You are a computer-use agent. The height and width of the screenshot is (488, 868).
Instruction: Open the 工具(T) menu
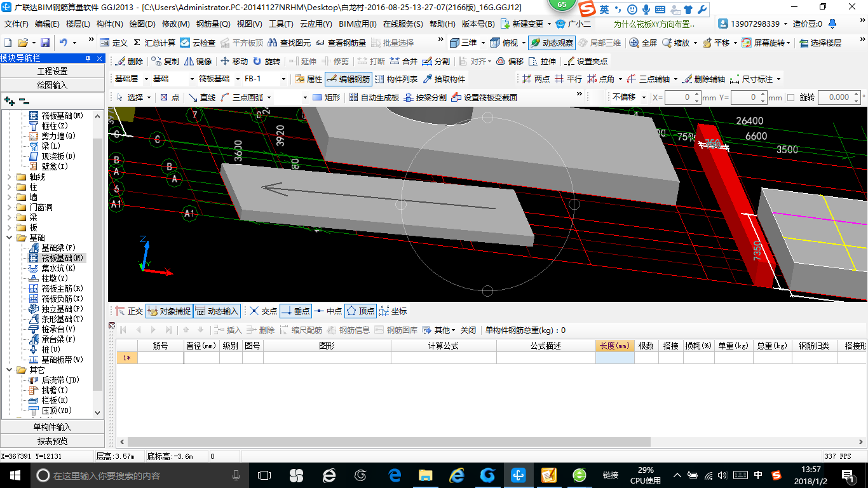tap(281, 24)
